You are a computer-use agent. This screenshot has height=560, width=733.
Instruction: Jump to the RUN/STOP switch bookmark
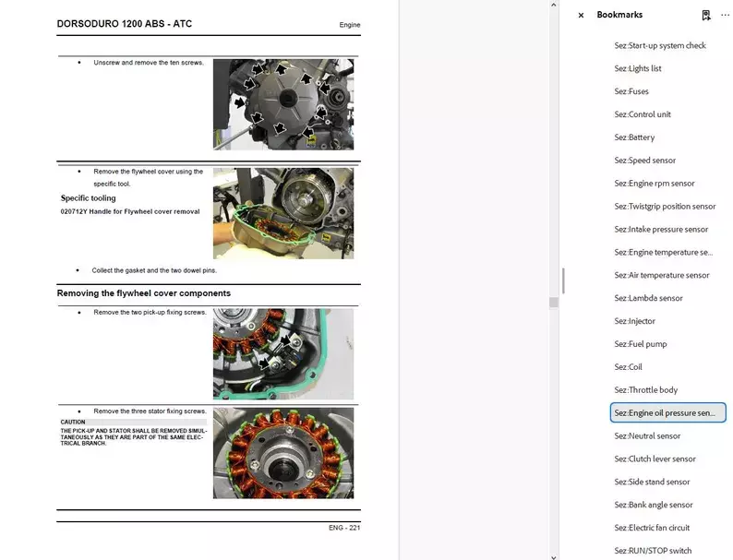coord(652,551)
